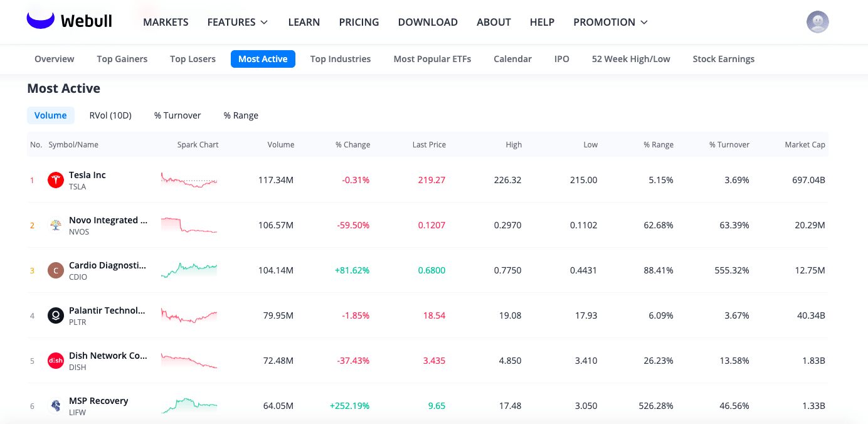
Task: Open the HELP page
Action: point(542,22)
